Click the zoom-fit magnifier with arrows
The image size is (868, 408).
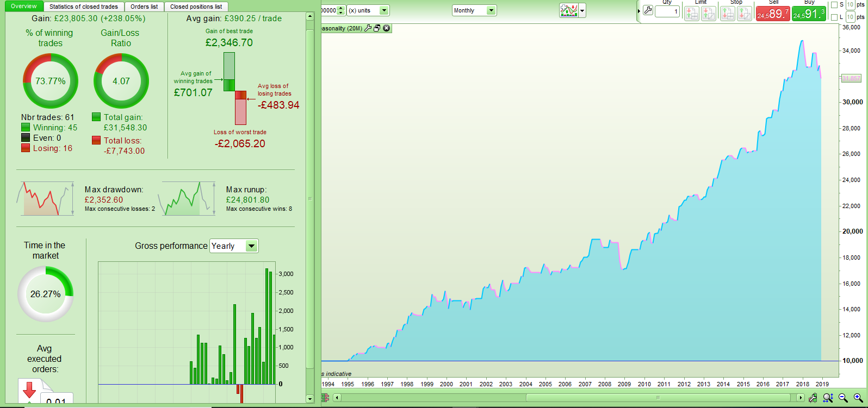pyautogui.click(x=828, y=398)
